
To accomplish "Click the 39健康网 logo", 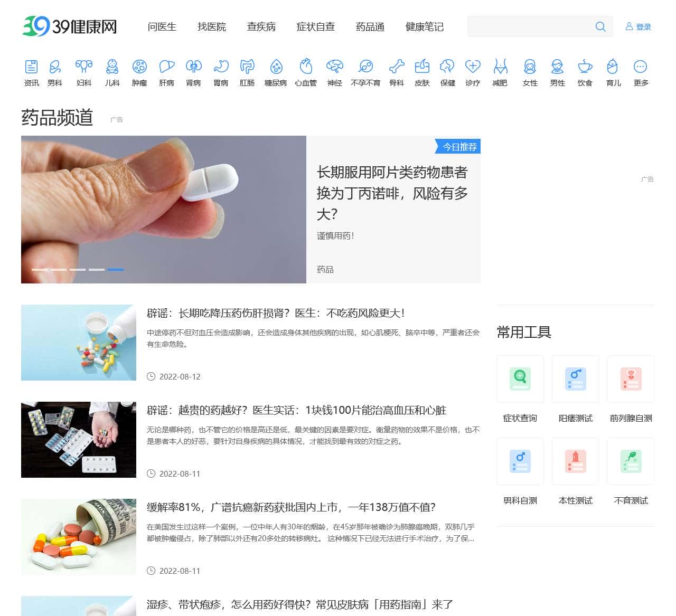I will tap(69, 26).
